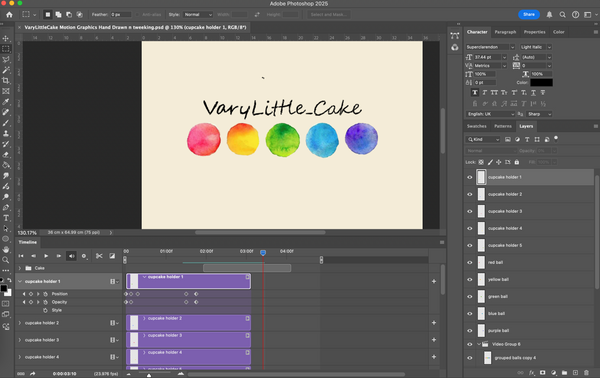Hide the cupcake holder 3 layer
The width and height of the screenshot is (600, 378).
click(x=470, y=211)
